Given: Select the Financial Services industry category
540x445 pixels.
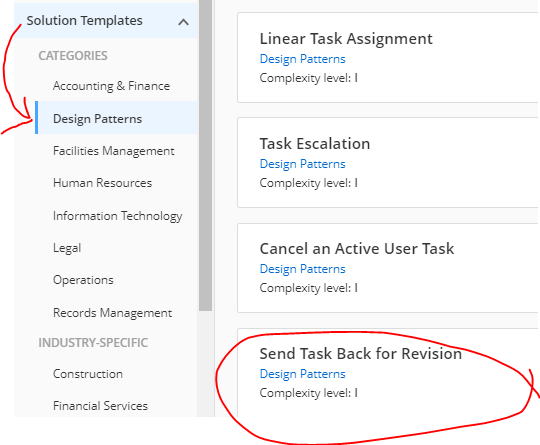Looking at the screenshot, I should (100, 406).
